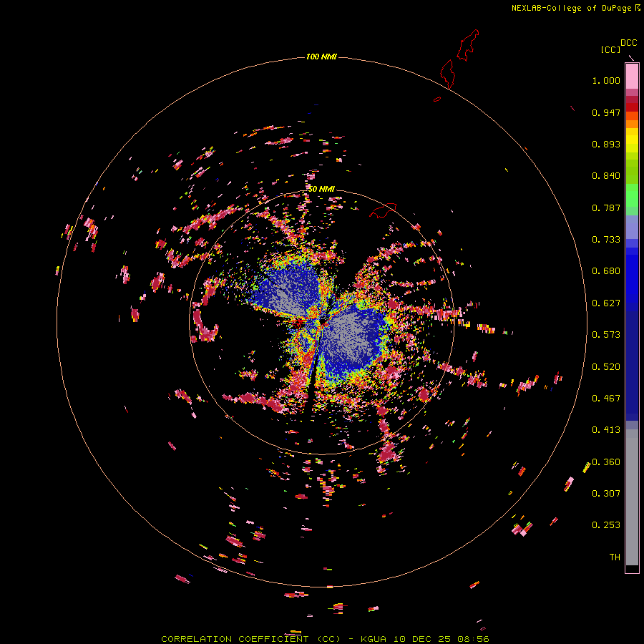Select the 0.520 legend value
The width and height of the screenshot is (644, 644).
click(x=606, y=367)
